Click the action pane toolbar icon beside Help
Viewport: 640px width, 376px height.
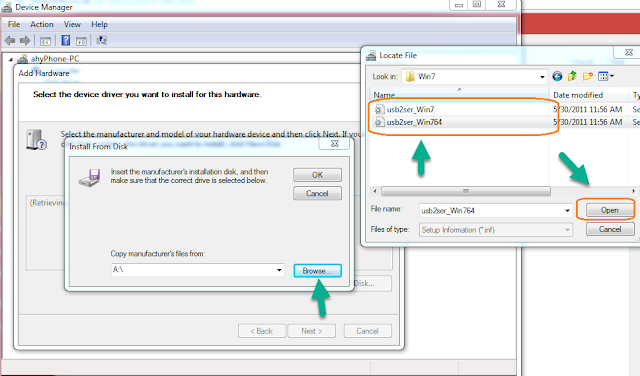pos(82,41)
